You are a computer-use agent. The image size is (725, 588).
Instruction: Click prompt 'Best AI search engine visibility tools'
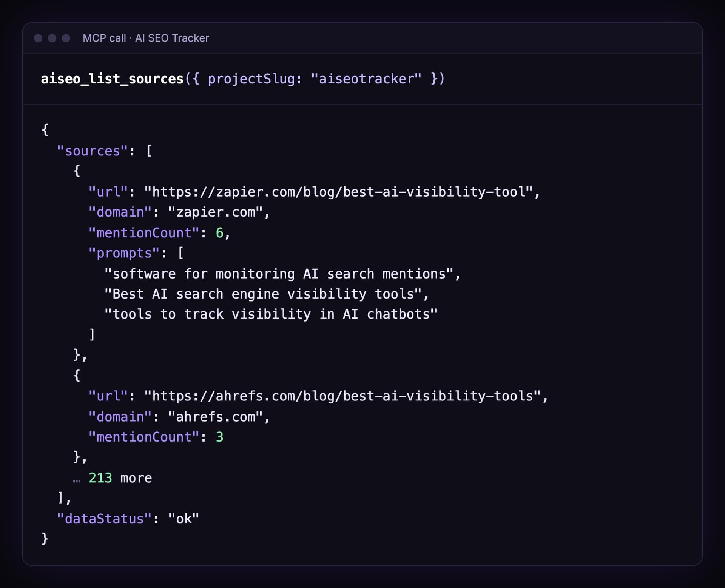pyautogui.click(x=263, y=294)
